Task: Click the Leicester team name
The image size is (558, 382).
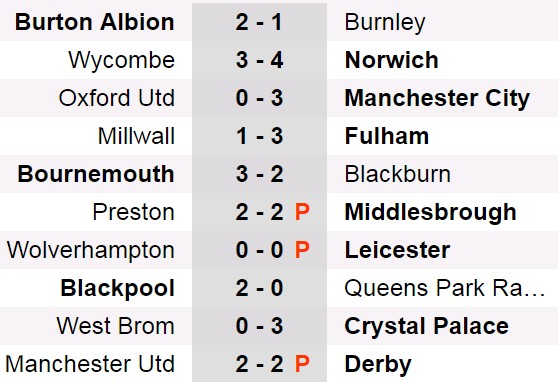Action: point(397,250)
